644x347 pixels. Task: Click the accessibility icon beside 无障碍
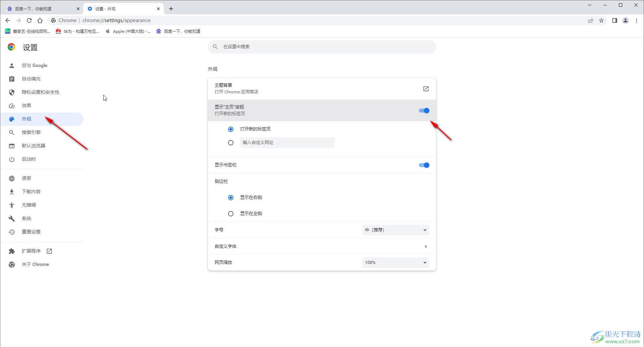point(12,205)
